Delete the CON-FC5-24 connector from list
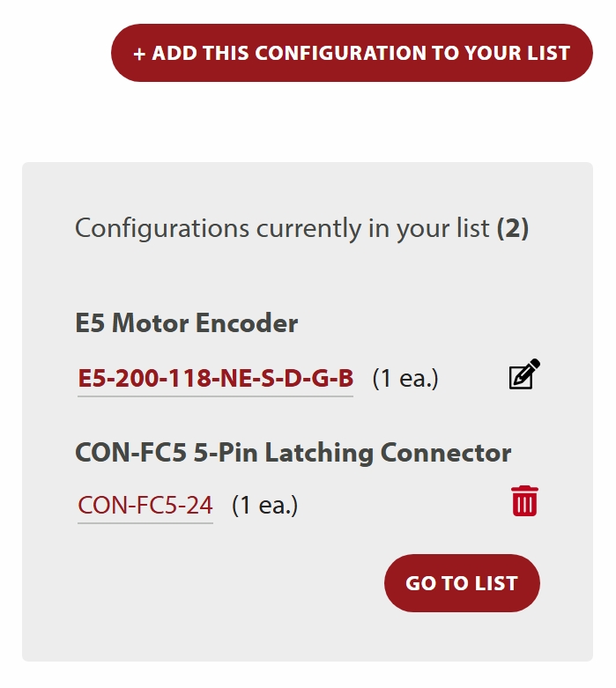The image size is (616, 688). tap(524, 501)
